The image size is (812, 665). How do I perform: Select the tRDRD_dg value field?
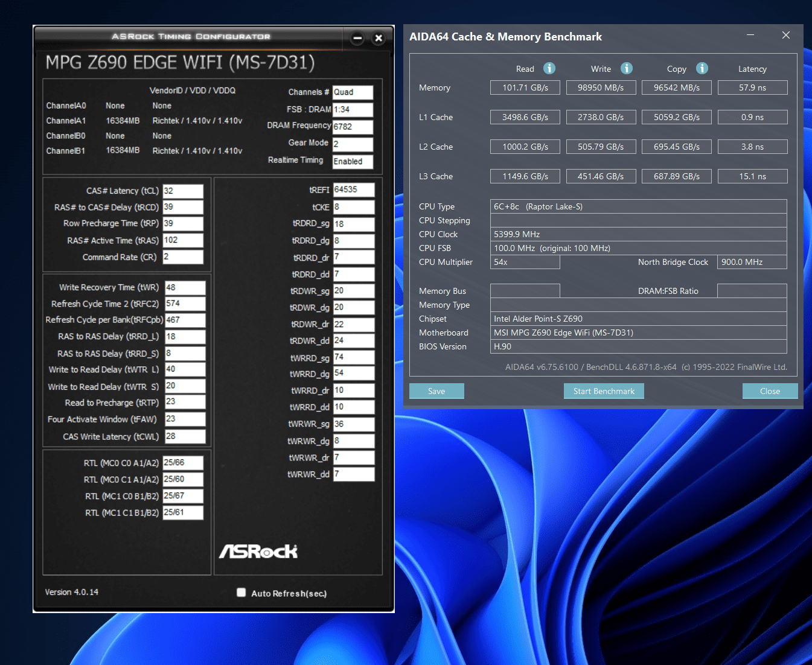coord(354,240)
